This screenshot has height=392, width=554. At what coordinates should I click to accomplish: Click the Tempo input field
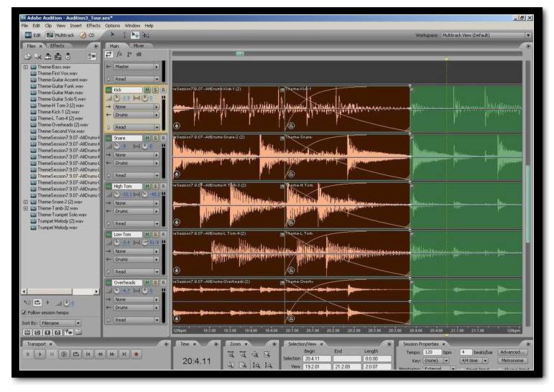point(433,352)
